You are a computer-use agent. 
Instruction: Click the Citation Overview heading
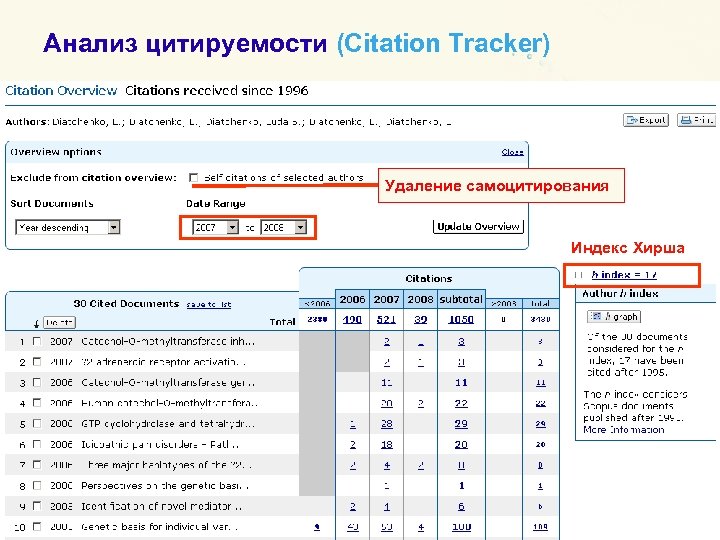[x=61, y=90]
